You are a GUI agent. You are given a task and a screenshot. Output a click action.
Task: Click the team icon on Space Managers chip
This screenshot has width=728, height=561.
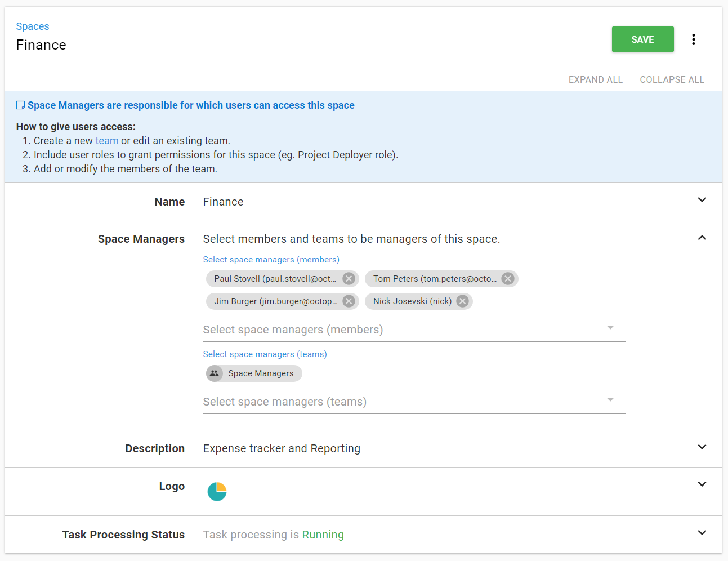pos(214,373)
